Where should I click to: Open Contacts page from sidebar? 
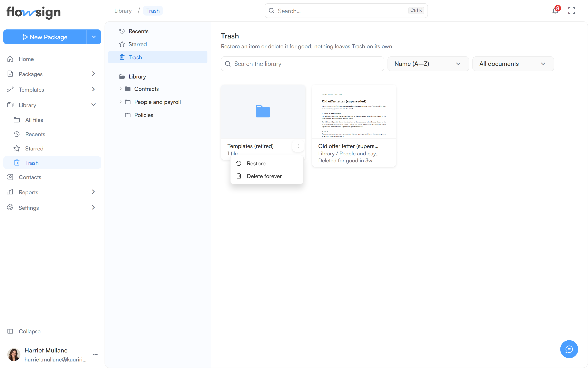click(52, 177)
